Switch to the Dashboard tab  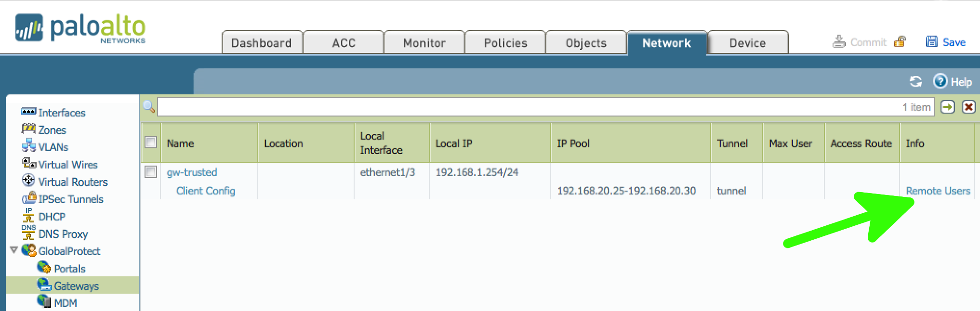[262, 43]
